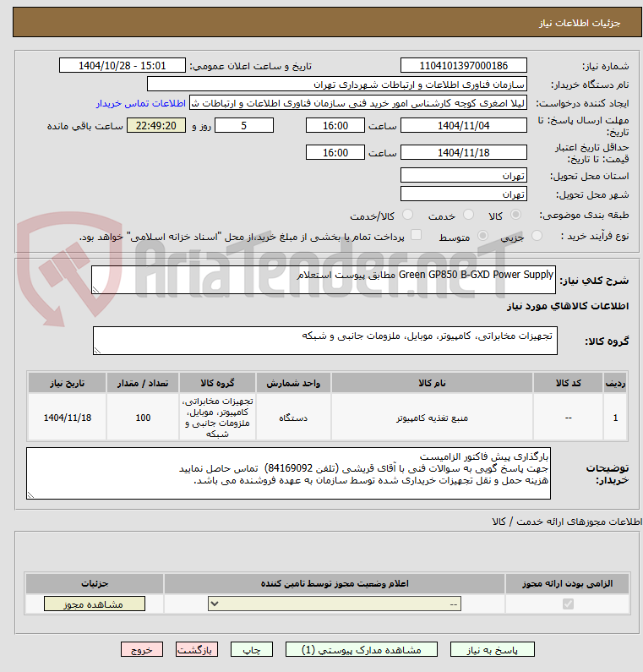Open مشاهده مدارک پیوستی attachments button
Viewport: 643px width, 672px height.
click(362, 650)
